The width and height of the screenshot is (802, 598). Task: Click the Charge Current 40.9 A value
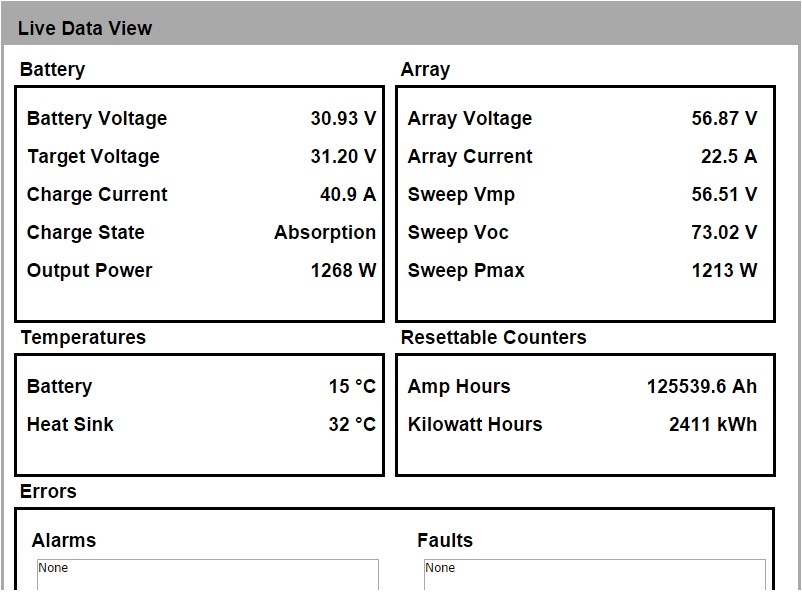point(348,194)
